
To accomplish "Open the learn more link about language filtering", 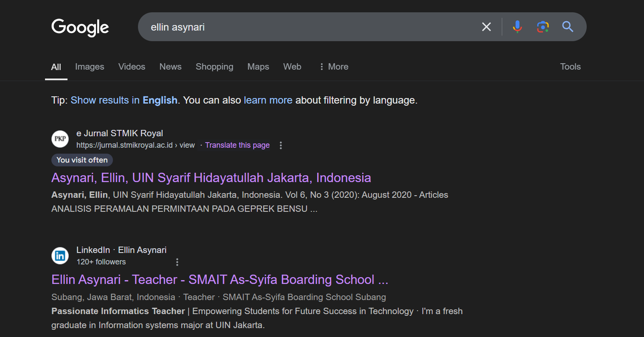I will [268, 100].
